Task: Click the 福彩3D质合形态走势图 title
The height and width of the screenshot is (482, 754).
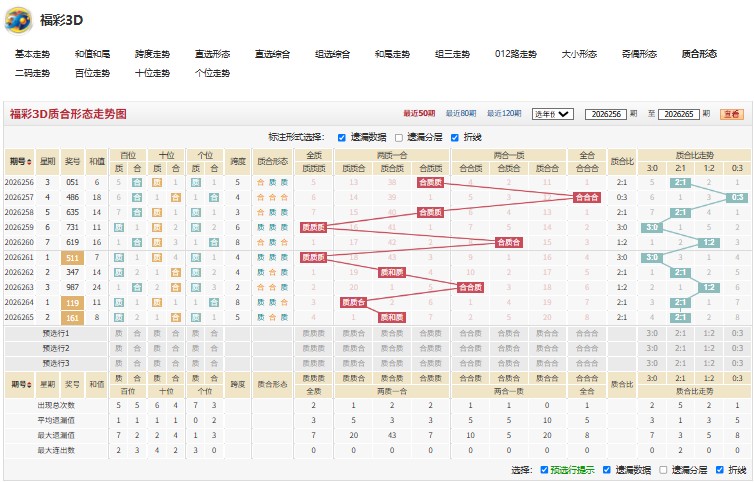Action: click(68, 114)
